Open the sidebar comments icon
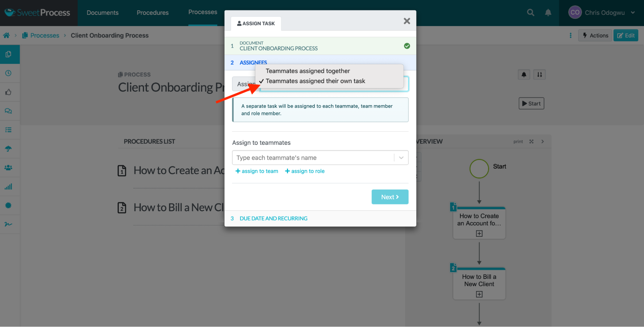The width and height of the screenshot is (644, 327). (x=8, y=111)
